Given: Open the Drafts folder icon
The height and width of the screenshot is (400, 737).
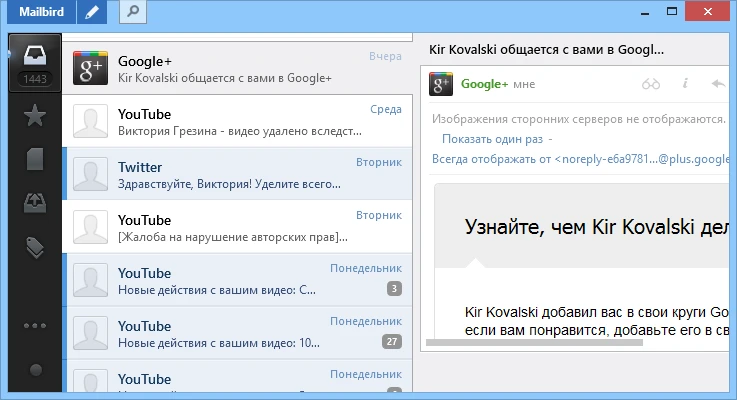Looking at the screenshot, I should tap(34, 159).
